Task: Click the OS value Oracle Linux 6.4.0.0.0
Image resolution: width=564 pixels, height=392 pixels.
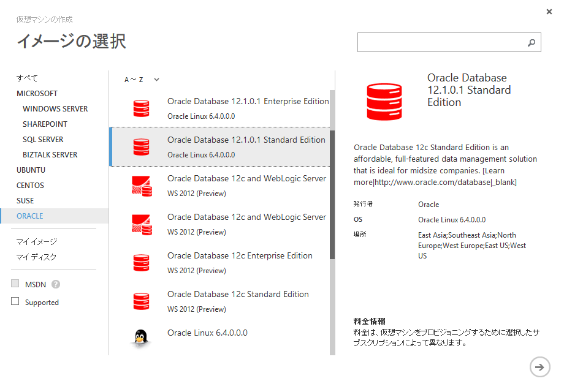Action: [x=452, y=219]
